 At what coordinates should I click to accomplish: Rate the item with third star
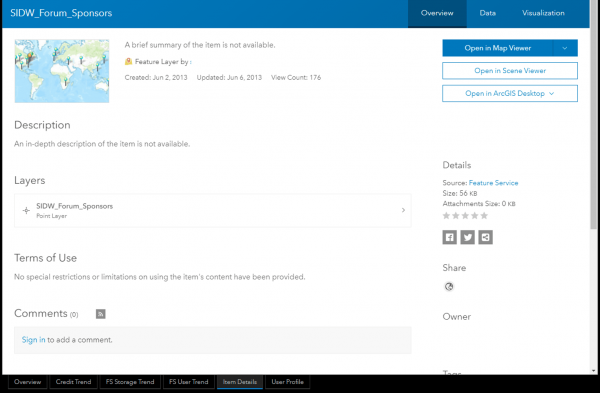point(465,216)
